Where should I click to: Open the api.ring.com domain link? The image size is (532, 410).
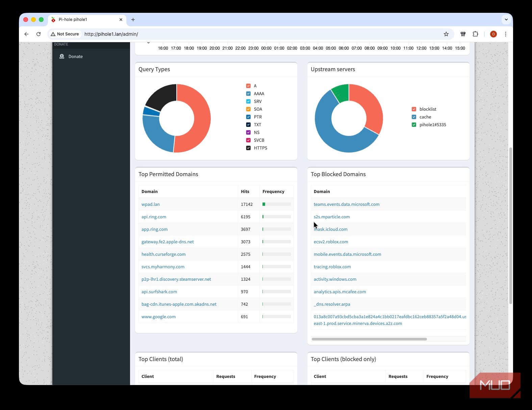(x=154, y=217)
